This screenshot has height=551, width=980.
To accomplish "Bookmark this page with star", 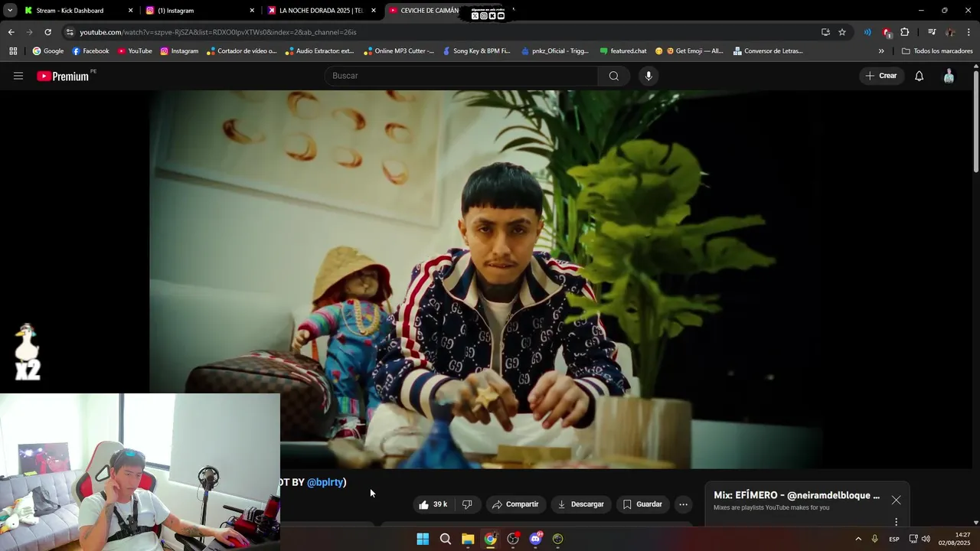I will pos(842,32).
